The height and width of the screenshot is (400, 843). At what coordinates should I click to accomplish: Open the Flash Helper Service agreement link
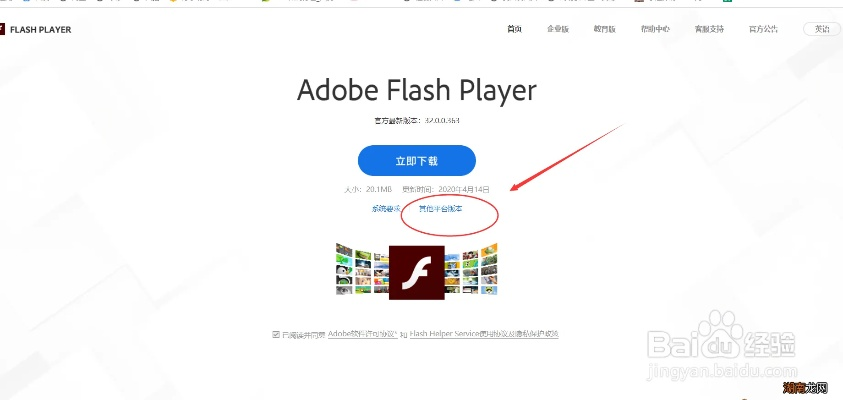[x=484, y=334]
